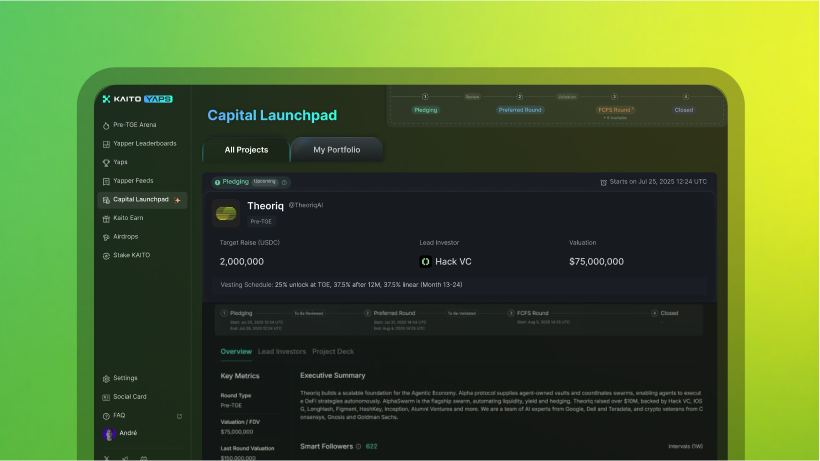Click the Kaito Yaps logo
820x461 pixels.
138,99
